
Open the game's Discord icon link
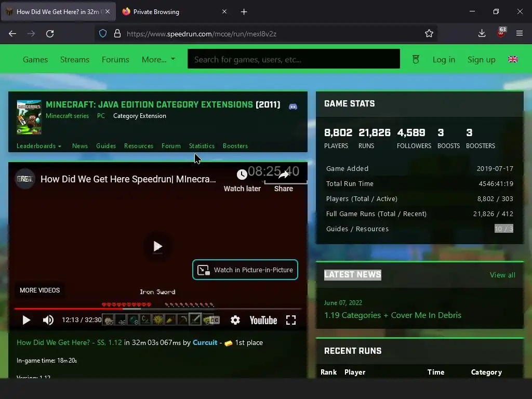[x=293, y=107]
